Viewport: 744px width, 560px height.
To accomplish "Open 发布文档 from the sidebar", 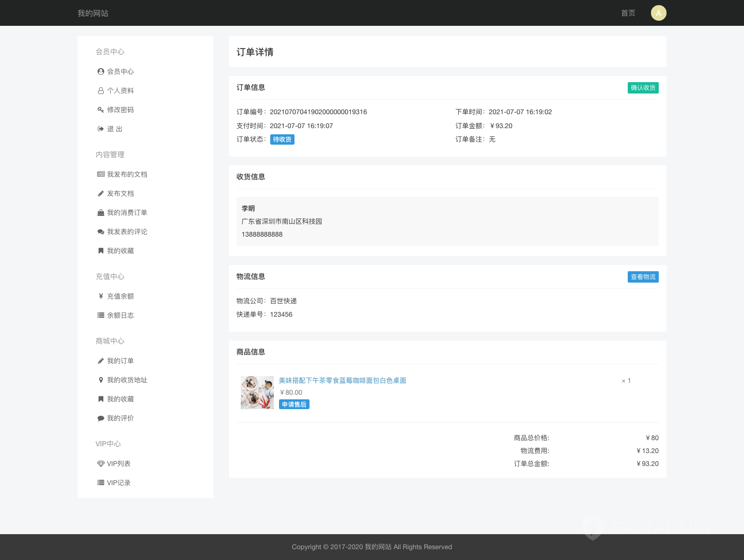I will point(120,193).
